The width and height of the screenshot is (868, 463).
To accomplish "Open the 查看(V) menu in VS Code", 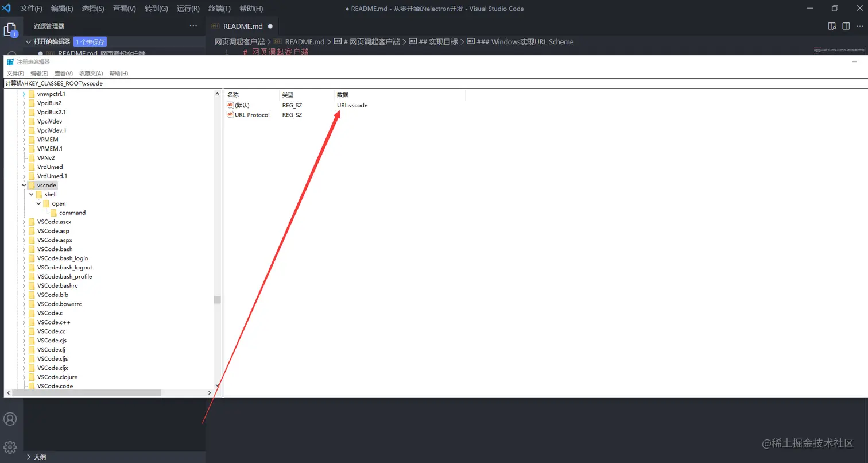I will (125, 9).
